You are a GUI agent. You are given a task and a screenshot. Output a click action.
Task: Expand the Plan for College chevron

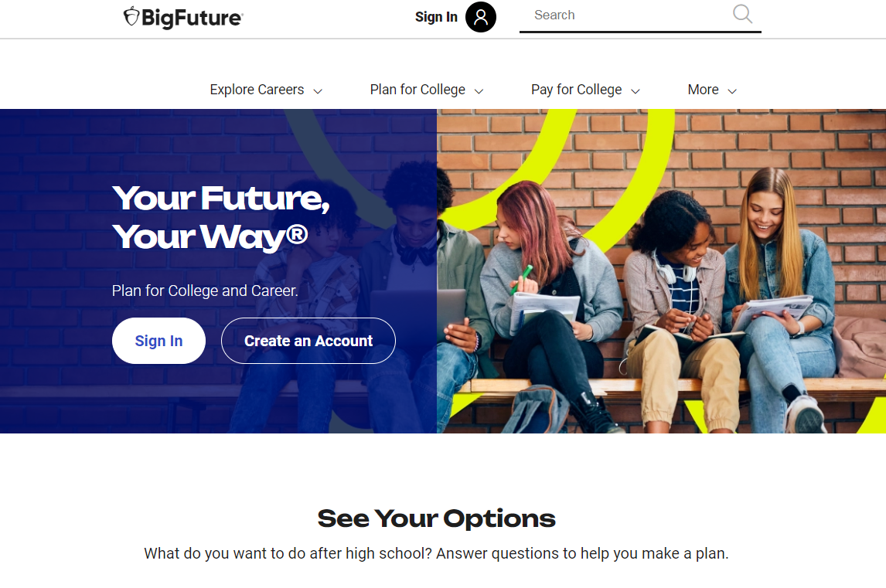click(x=479, y=91)
